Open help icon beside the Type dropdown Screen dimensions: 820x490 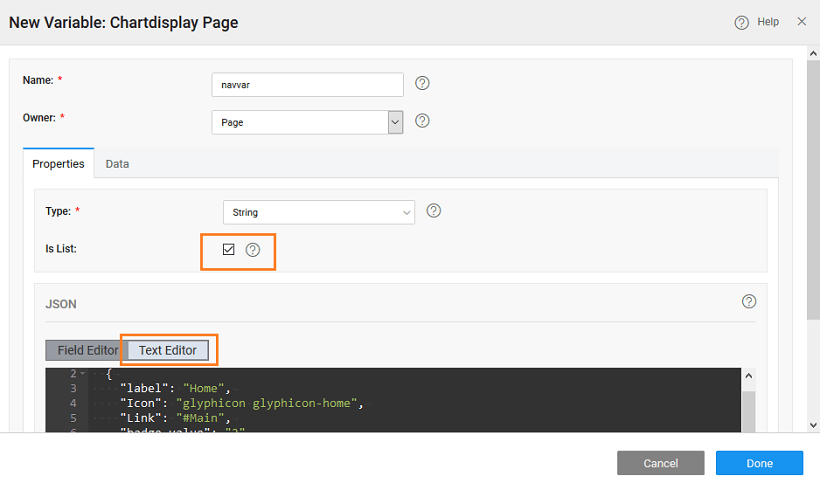[433, 211]
